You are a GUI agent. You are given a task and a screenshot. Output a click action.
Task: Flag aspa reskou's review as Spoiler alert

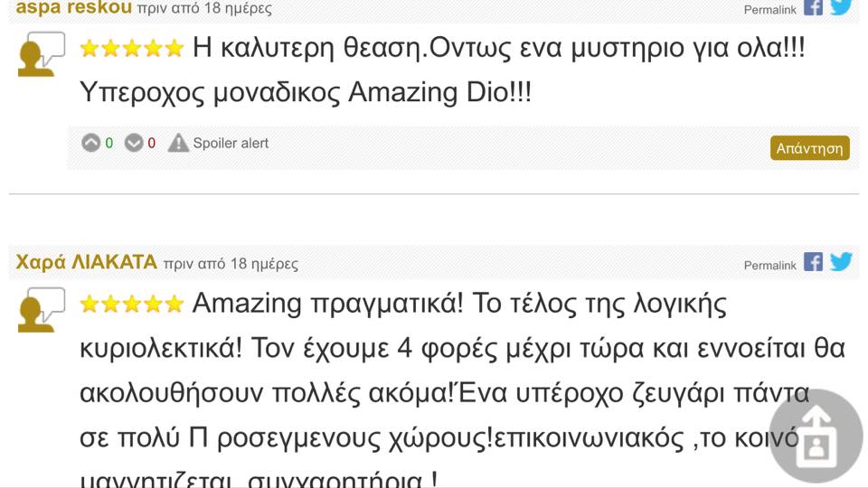coord(218,143)
